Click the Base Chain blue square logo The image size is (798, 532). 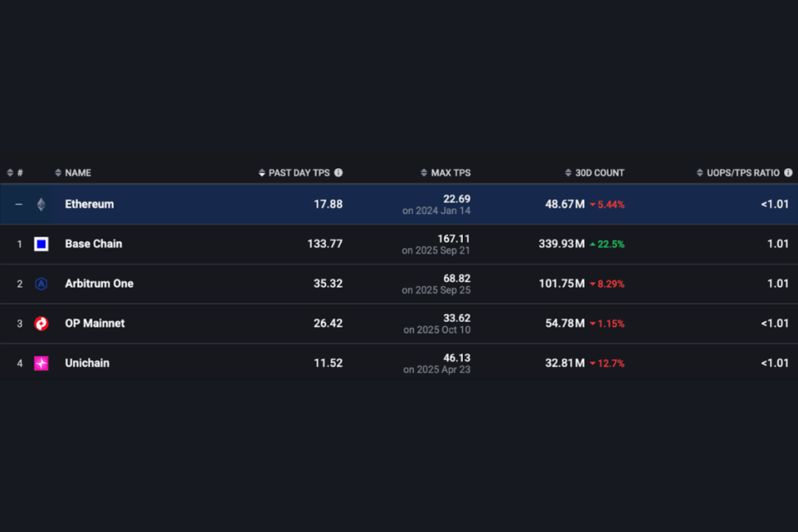(x=41, y=244)
